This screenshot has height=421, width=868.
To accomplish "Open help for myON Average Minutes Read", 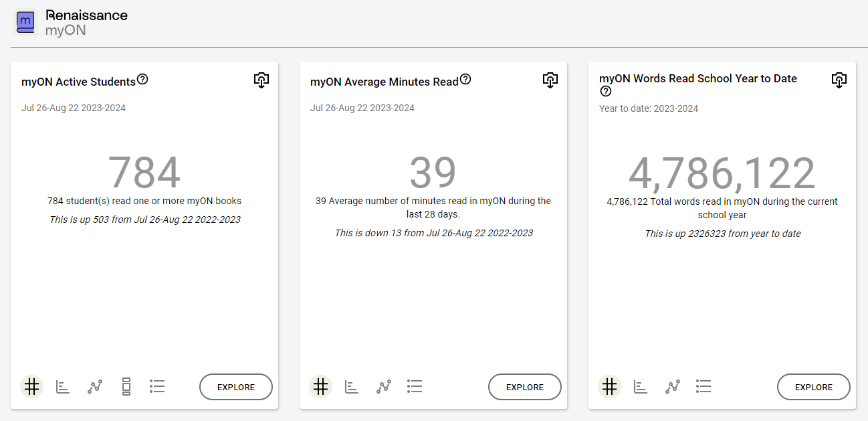I will click(465, 80).
